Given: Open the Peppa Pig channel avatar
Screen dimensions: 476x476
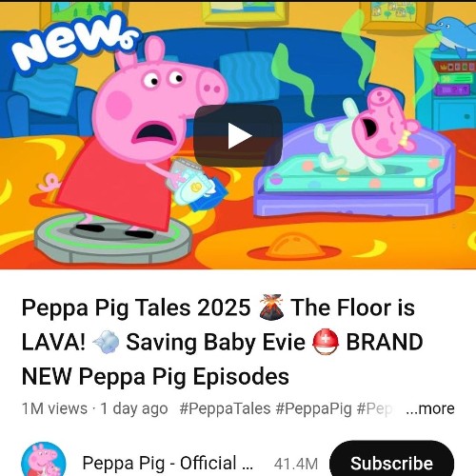Looking at the screenshot, I should coord(44,460).
